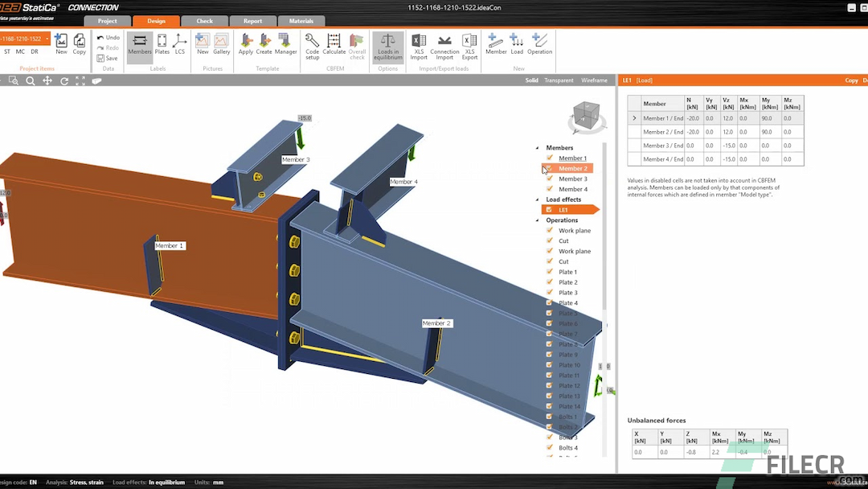
Task: Toggle the Plate 5 checkbox
Action: [549, 313]
